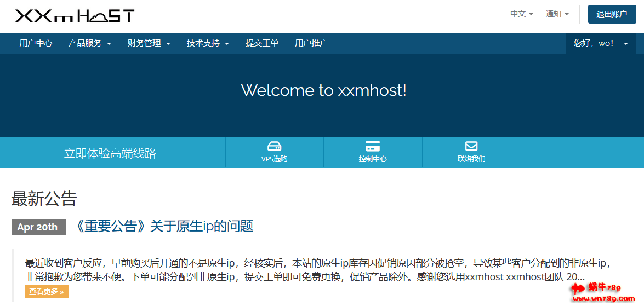Viewport: 644px width, 306px height.
Task: Go to 用户中心 in navigation bar
Action: [x=36, y=43]
